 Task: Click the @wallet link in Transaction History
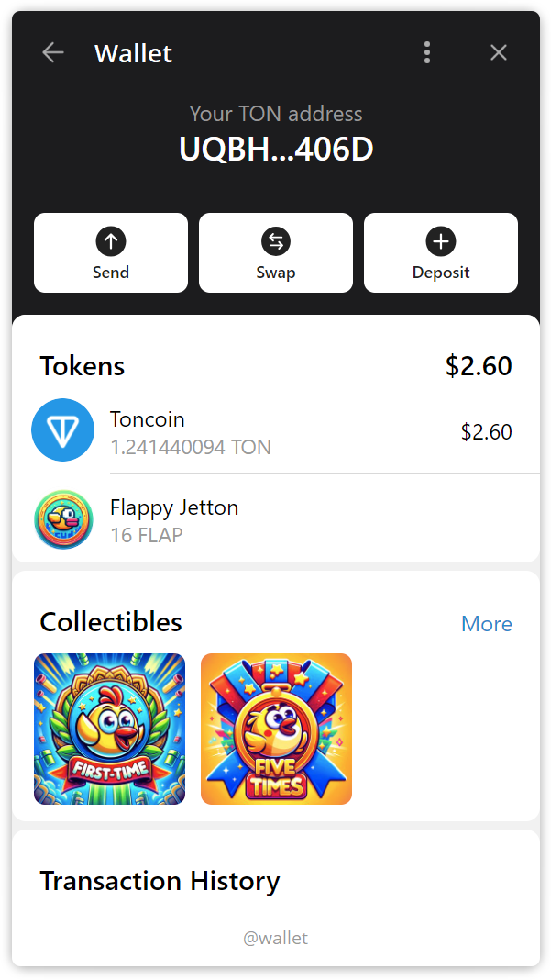click(276, 938)
